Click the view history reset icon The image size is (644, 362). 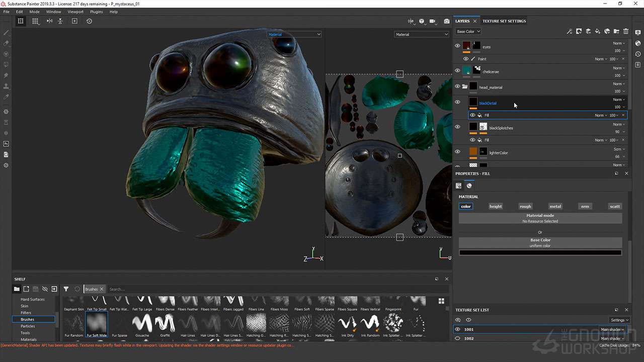[89, 21]
